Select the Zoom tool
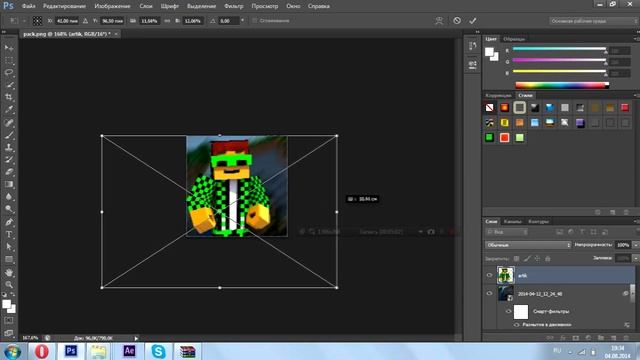Screen dimensions: 640x360 point(9,284)
